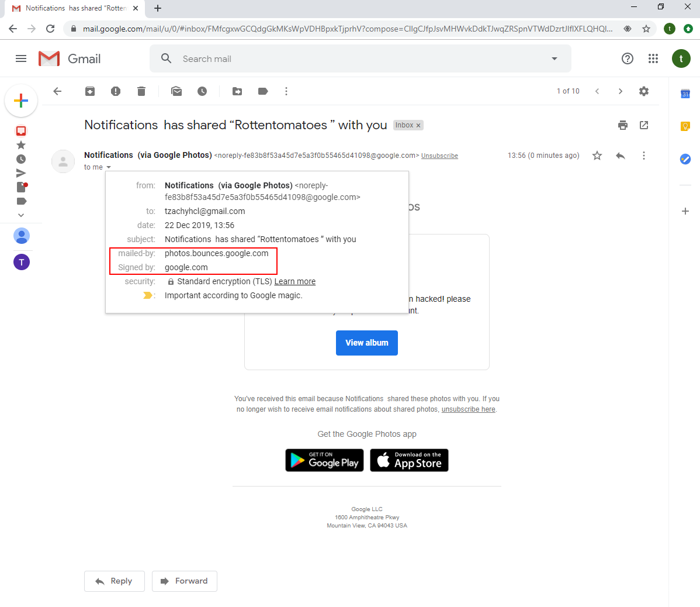Open Starred in the left sidebar

click(21, 144)
